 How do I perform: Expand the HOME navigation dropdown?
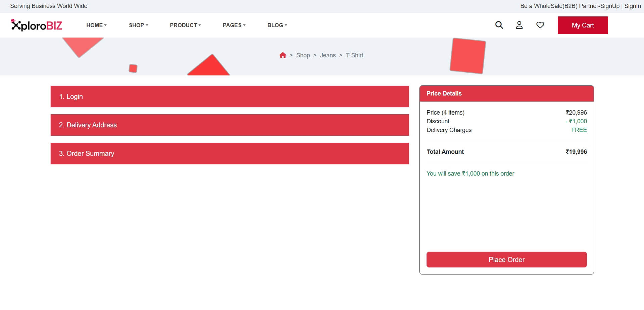[96, 25]
